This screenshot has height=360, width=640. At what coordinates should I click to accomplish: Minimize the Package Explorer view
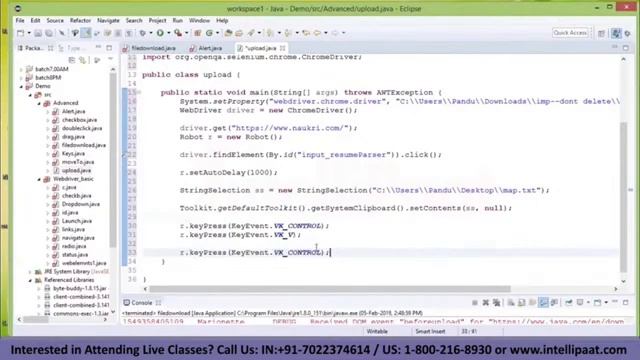coord(98,48)
